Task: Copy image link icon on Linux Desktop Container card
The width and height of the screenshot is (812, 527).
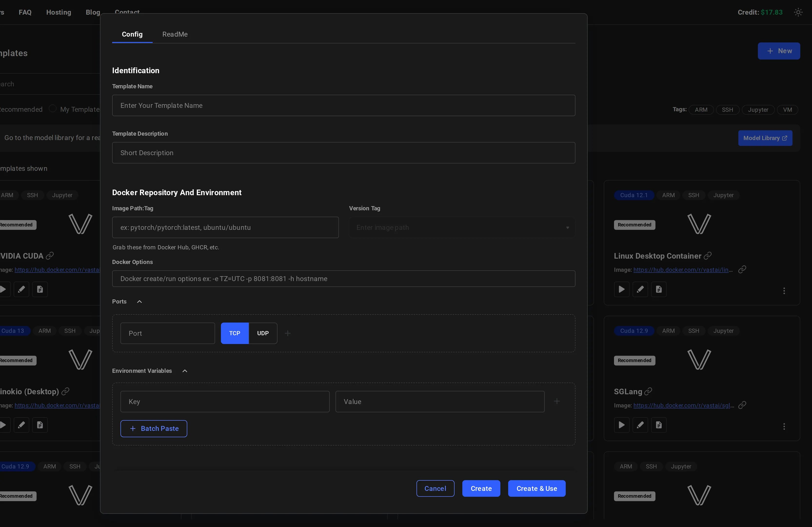Action: pyautogui.click(x=742, y=269)
